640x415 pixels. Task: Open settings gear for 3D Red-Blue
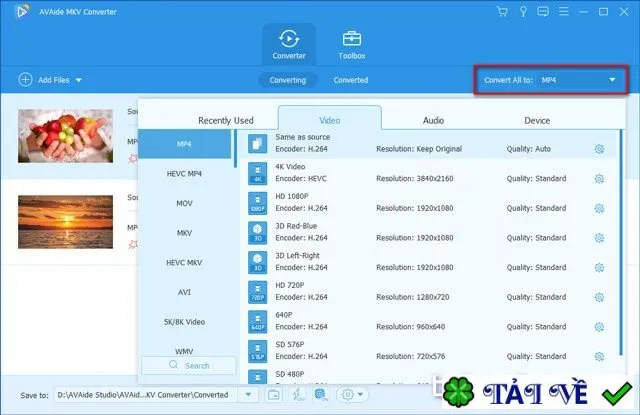click(x=599, y=238)
